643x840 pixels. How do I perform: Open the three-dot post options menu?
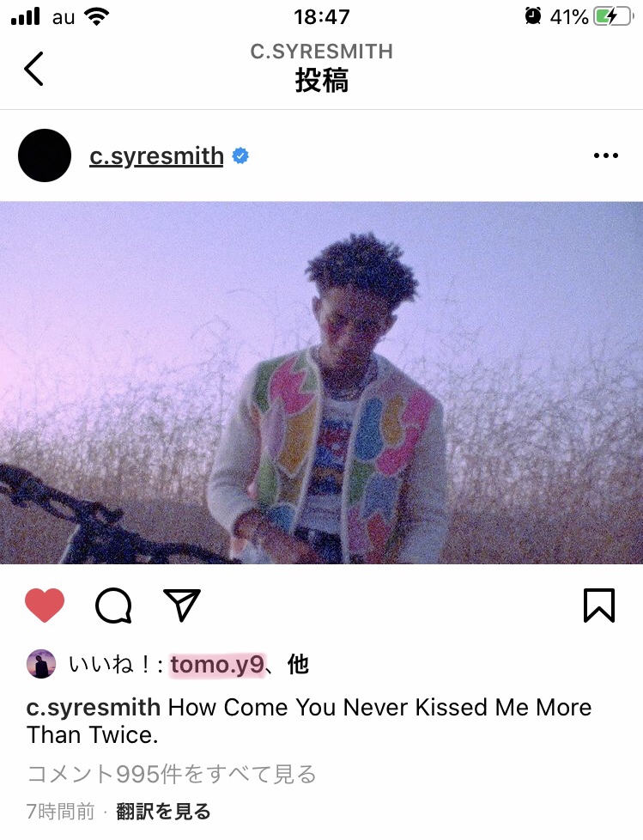(x=605, y=156)
